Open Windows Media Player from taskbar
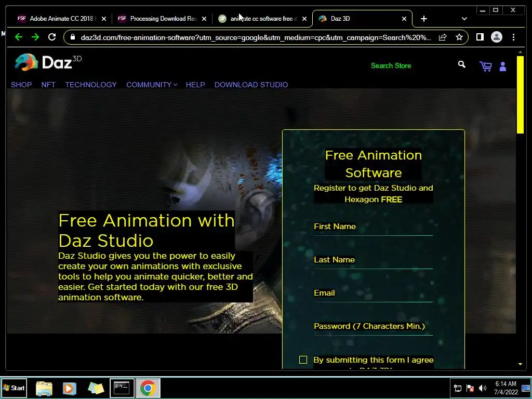The width and height of the screenshot is (532, 399). click(x=70, y=388)
